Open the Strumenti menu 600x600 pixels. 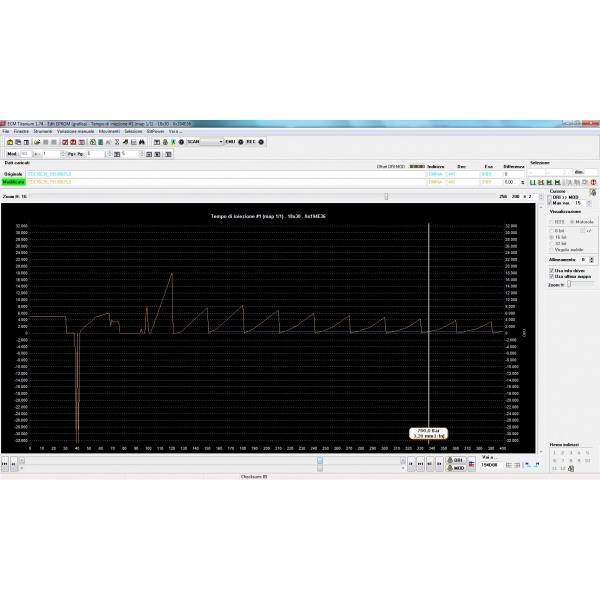[43, 131]
